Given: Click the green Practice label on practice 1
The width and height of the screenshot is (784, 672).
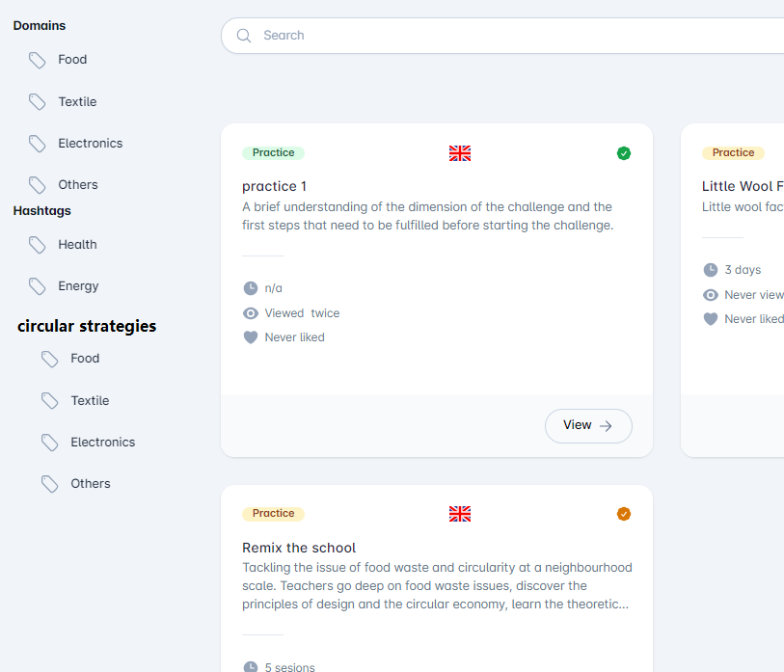Looking at the screenshot, I should coord(274,153).
